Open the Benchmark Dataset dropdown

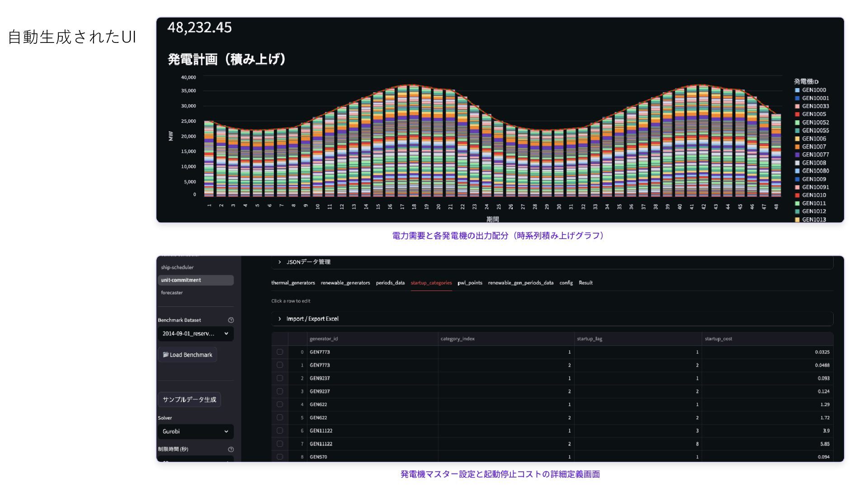coord(195,333)
